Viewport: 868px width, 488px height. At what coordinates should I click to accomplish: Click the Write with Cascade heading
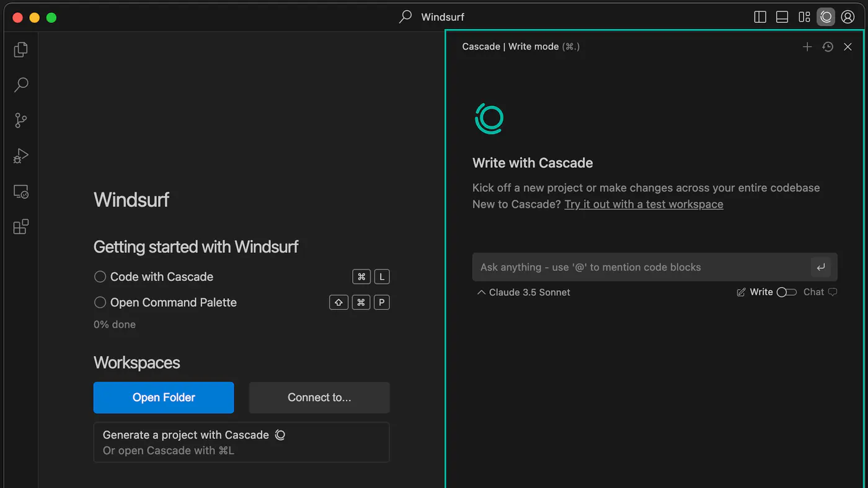533,163
